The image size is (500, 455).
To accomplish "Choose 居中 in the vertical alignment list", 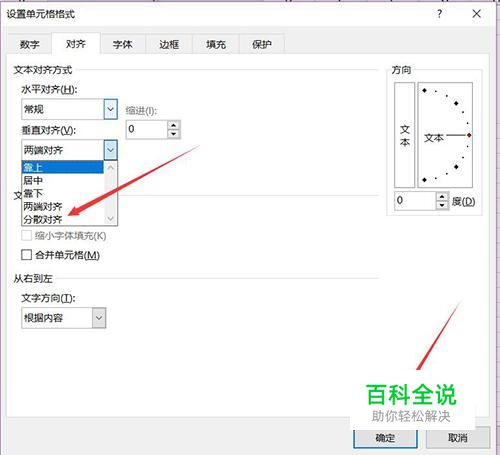I will click(x=63, y=180).
